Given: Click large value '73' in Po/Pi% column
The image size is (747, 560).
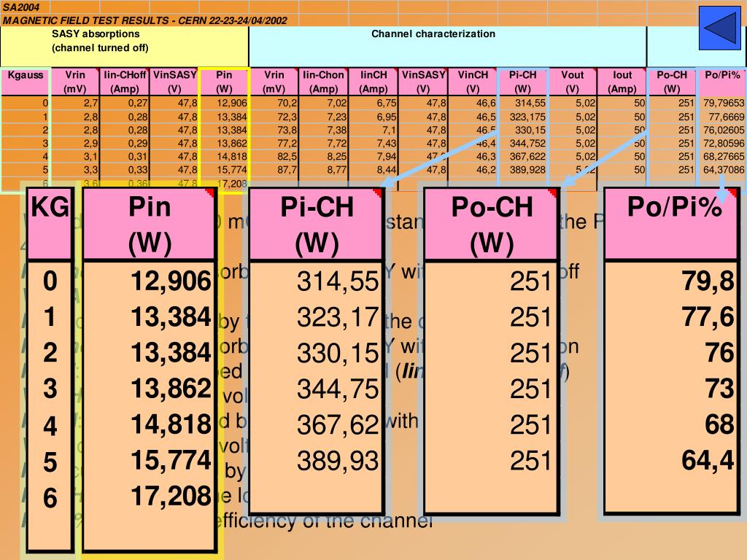Looking at the screenshot, I should [719, 389].
